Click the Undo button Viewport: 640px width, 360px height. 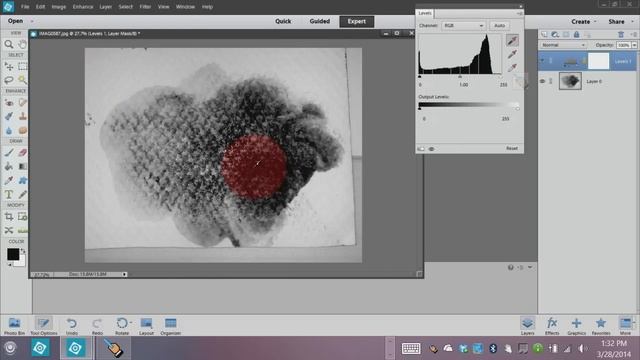[x=72, y=326]
